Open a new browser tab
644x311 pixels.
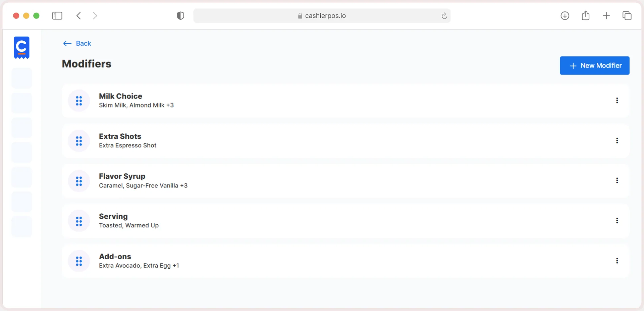[x=606, y=16]
